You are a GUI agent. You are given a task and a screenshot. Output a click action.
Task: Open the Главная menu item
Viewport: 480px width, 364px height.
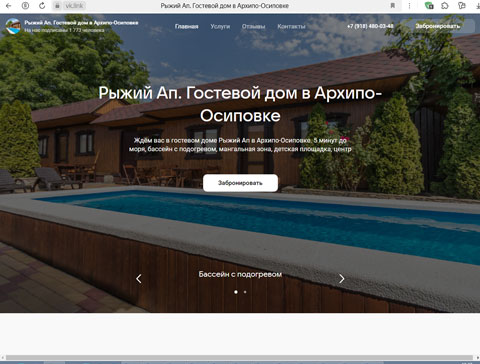click(x=187, y=26)
